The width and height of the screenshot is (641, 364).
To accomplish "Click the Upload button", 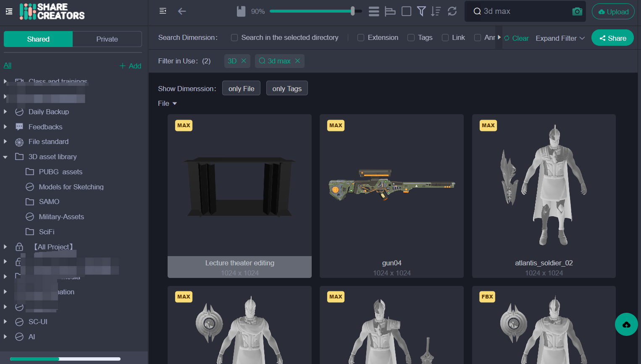I will pyautogui.click(x=613, y=11).
